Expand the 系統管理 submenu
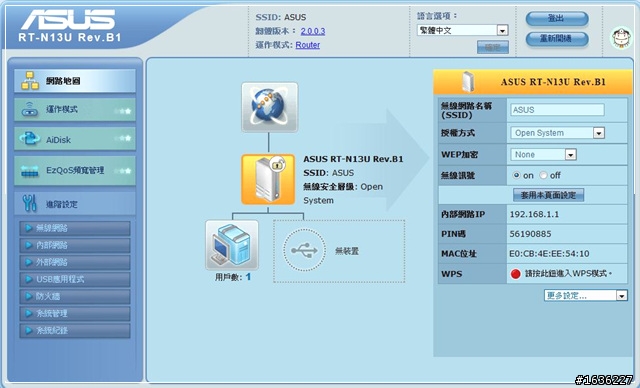Screen dimensions: 640x388 point(75,313)
